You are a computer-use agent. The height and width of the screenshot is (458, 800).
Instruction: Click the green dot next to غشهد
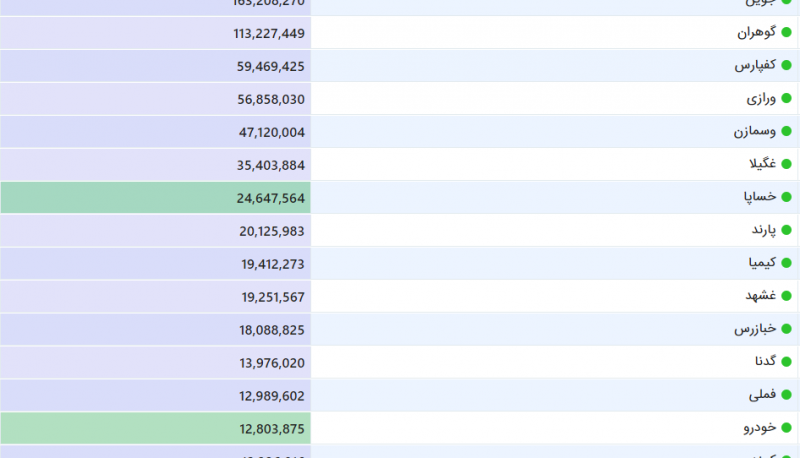coord(786,296)
